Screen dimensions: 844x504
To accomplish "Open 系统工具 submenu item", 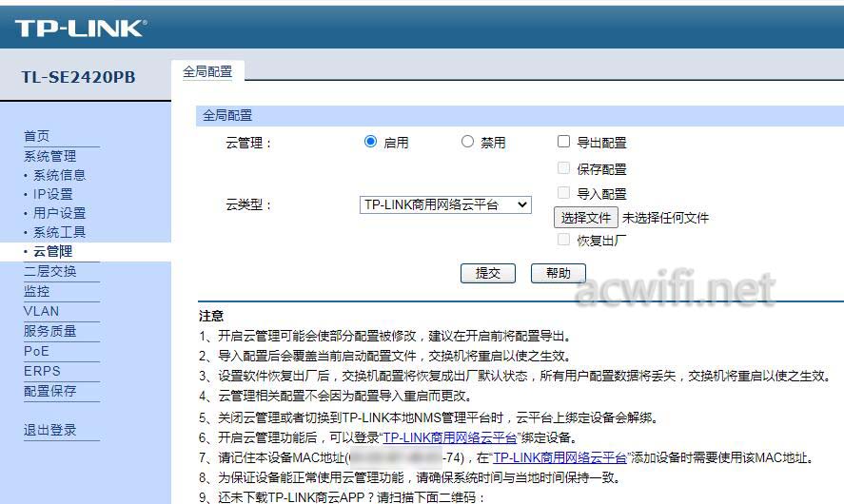I will [59, 232].
